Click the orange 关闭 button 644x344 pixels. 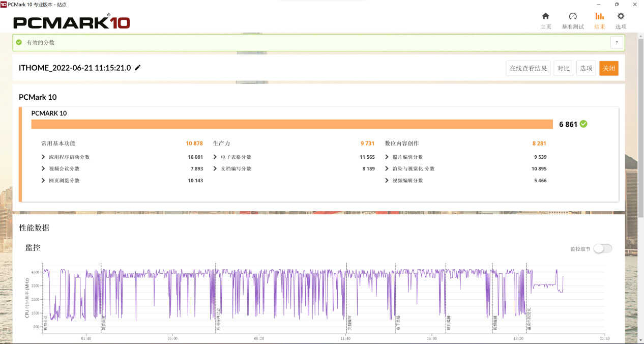pos(609,68)
